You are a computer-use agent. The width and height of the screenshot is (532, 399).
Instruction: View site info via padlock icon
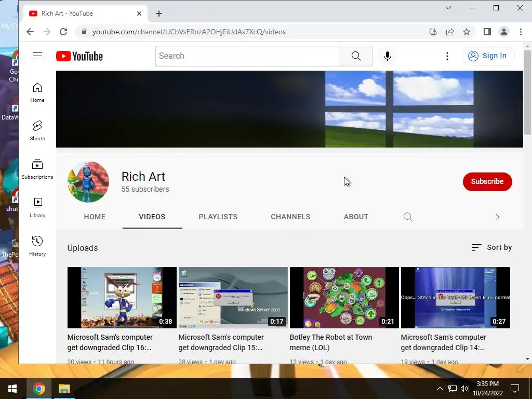pyautogui.click(x=84, y=32)
